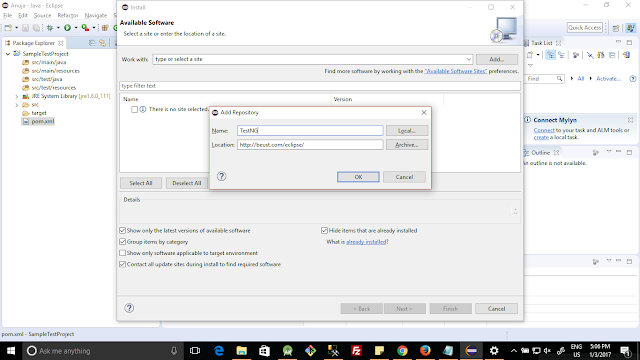
Task: Tick the 'There is no site selected' checkbox
Action: click(134, 109)
